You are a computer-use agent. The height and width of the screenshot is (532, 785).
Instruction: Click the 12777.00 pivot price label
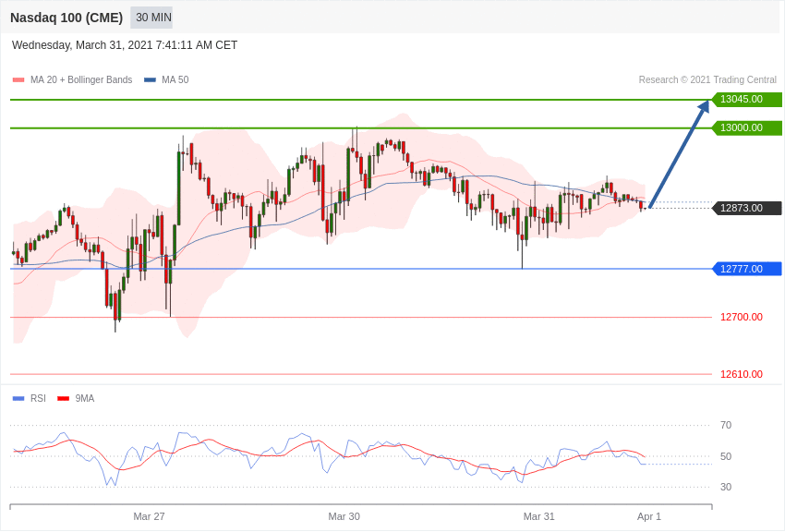746,269
